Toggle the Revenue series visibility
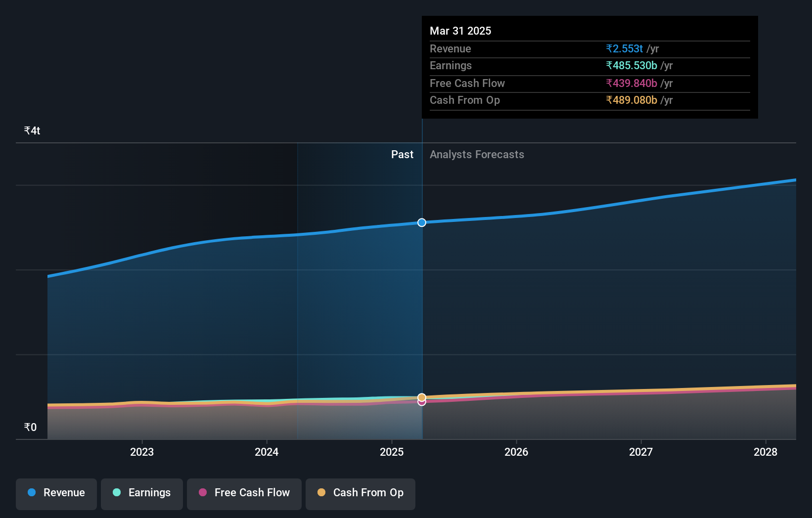 (x=56, y=494)
